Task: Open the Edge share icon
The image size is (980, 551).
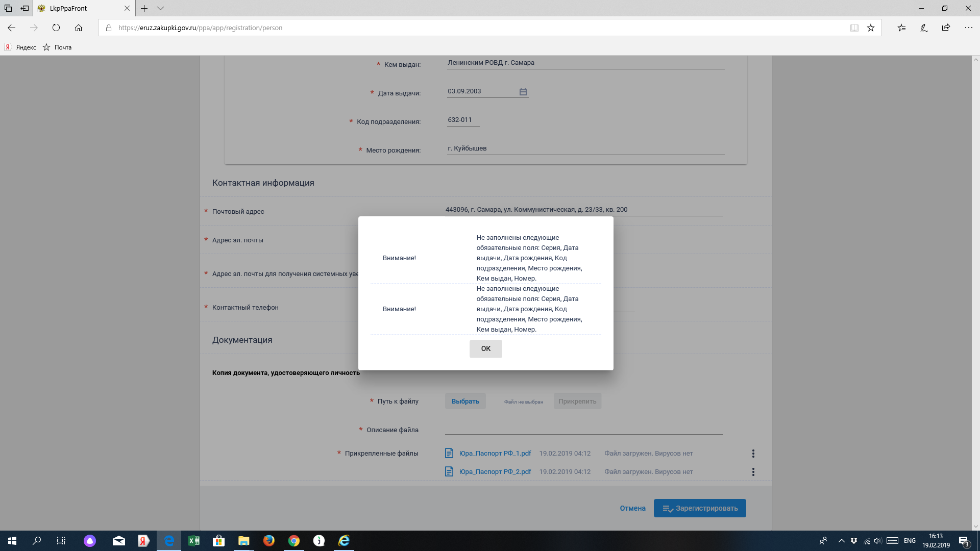Action: click(x=946, y=28)
